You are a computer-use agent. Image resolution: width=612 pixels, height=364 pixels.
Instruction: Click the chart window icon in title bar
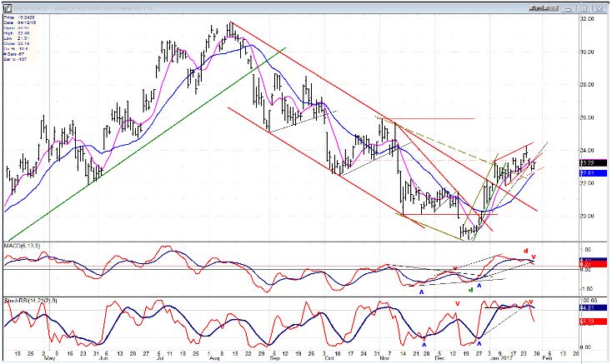tap(8, 7)
